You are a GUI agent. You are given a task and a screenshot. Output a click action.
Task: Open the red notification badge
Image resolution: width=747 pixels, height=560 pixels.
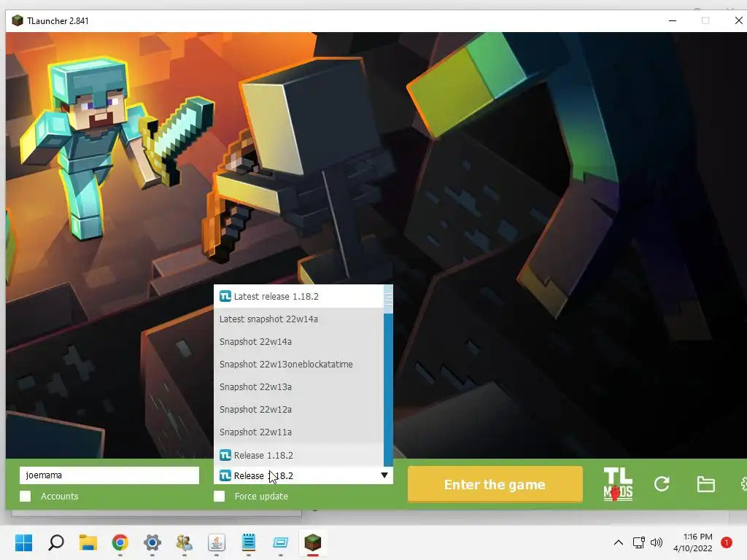(x=726, y=542)
